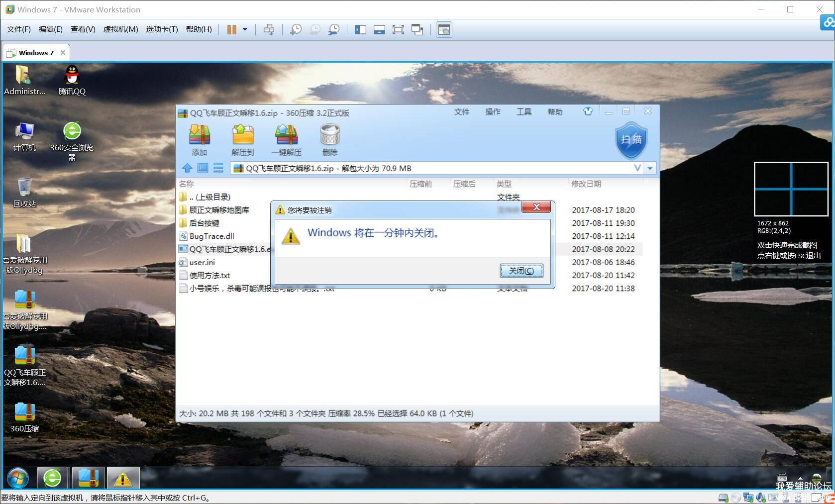Open the 腾讯QQ desktop icon
This screenshot has width=835, height=504.
(72, 80)
